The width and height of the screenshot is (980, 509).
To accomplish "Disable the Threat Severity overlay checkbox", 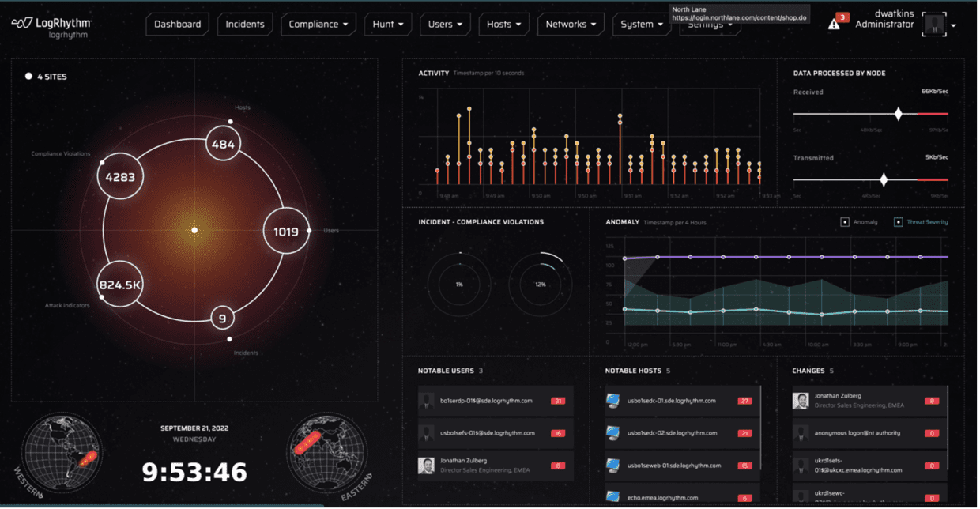I will click(x=897, y=223).
